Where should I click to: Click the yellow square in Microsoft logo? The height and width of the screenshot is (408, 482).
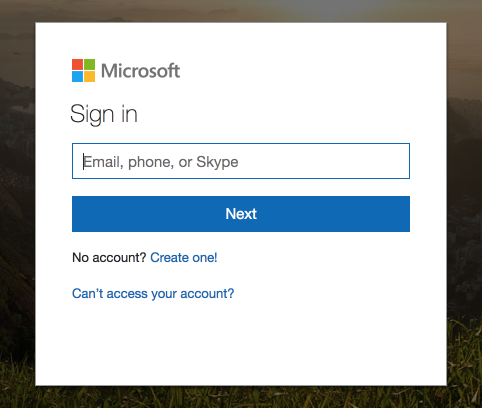89,76
